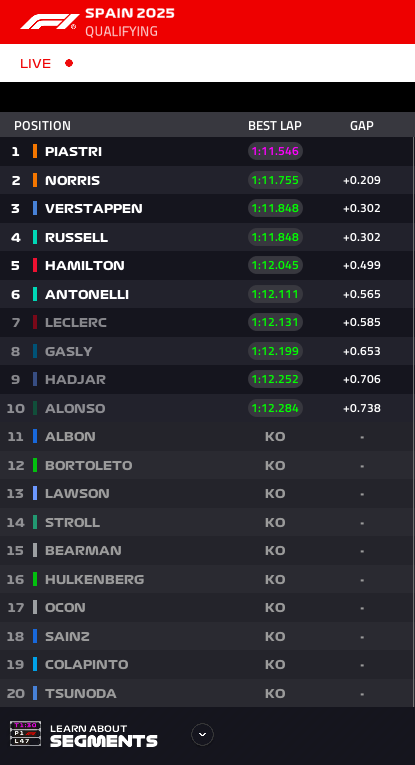Select the ANTONELLI driver name
This screenshot has width=415, height=765.
pyautogui.click(x=87, y=294)
